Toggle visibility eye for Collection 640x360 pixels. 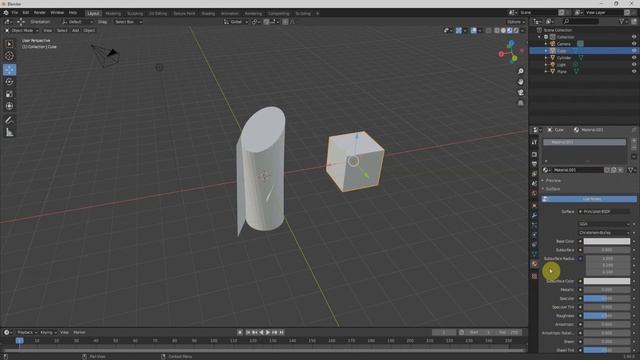[634, 37]
